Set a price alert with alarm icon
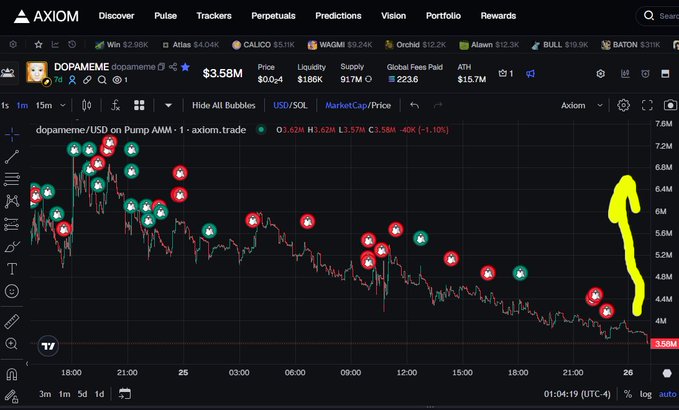The image size is (679, 410). click(x=645, y=74)
